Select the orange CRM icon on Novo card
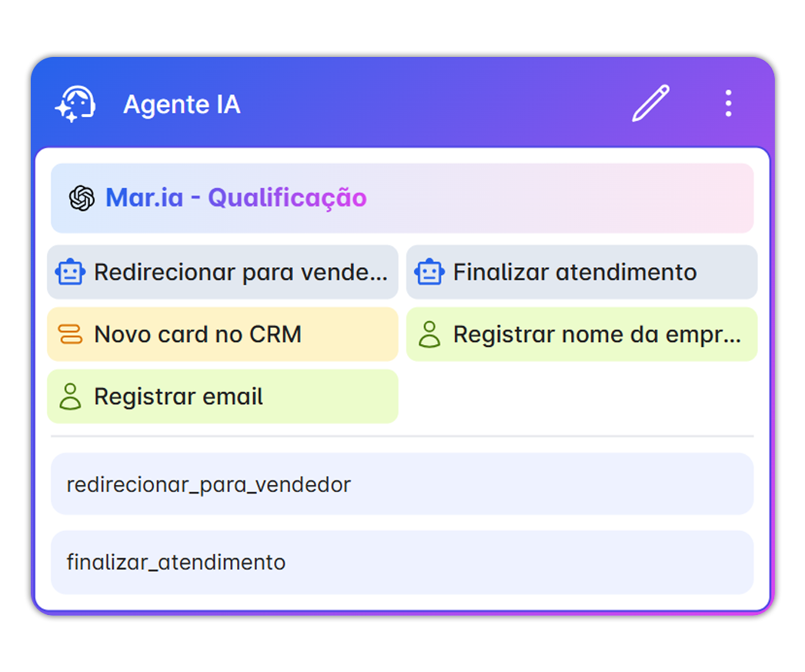Viewport: 805px width, 672px height. 71,334
